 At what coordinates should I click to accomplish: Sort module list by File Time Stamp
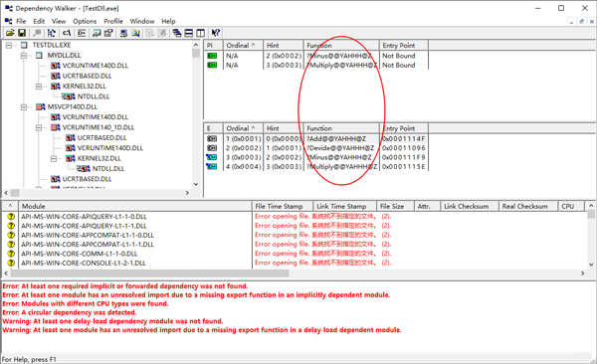click(x=283, y=206)
